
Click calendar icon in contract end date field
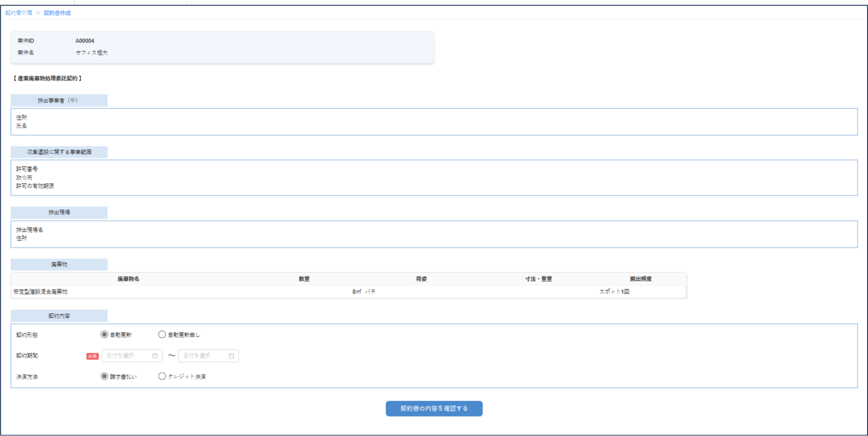click(x=231, y=356)
